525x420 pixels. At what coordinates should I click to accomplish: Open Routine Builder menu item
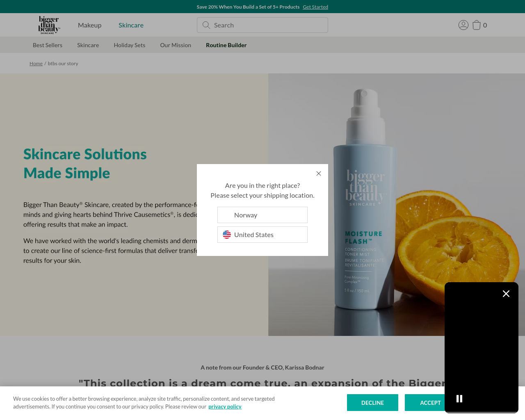click(226, 45)
